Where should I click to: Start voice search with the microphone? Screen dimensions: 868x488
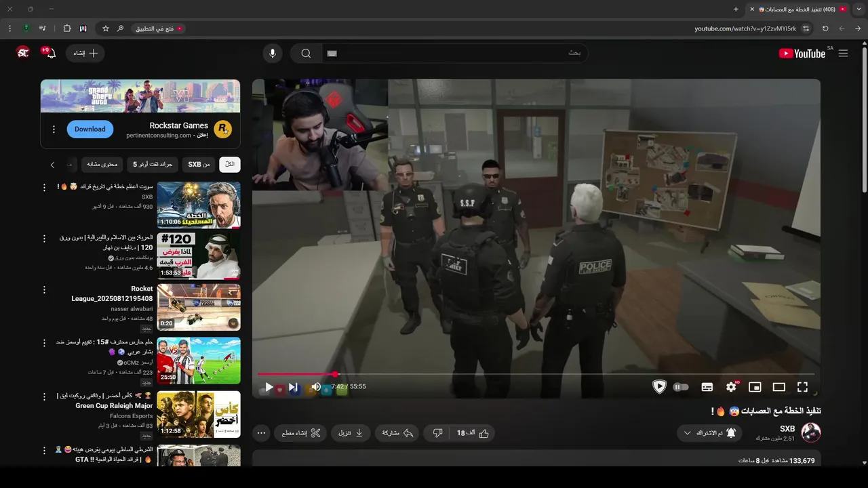273,54
